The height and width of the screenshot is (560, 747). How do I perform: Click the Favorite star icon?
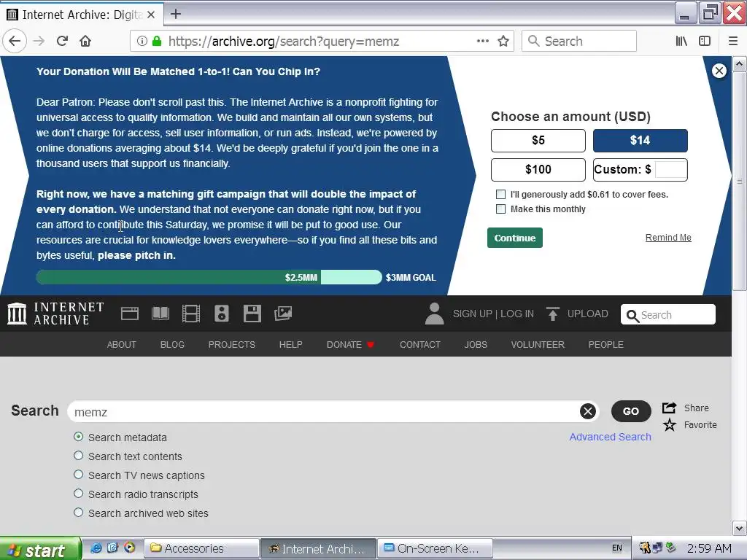click(x=670, y=425)
